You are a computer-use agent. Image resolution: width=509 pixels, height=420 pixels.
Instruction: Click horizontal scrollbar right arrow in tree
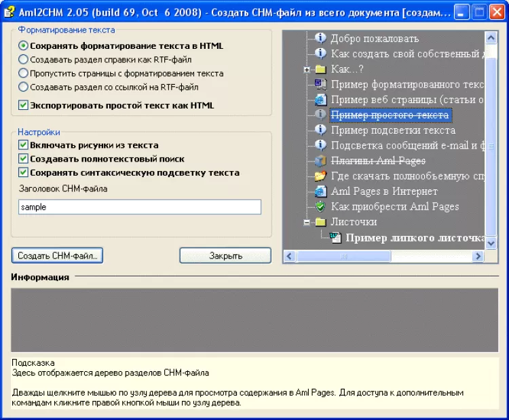tap(478, 256)
